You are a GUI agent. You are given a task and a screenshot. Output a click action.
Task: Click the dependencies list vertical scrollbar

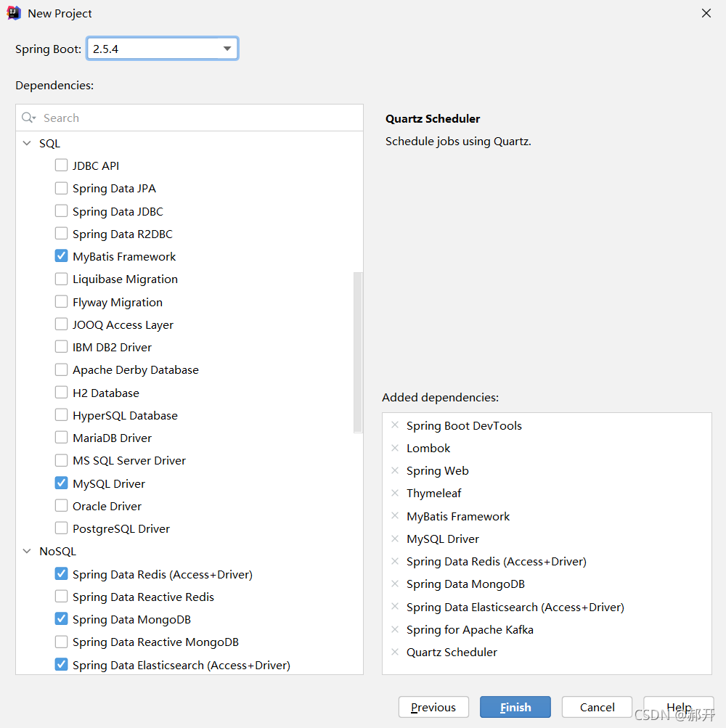(x=358, y=353)
